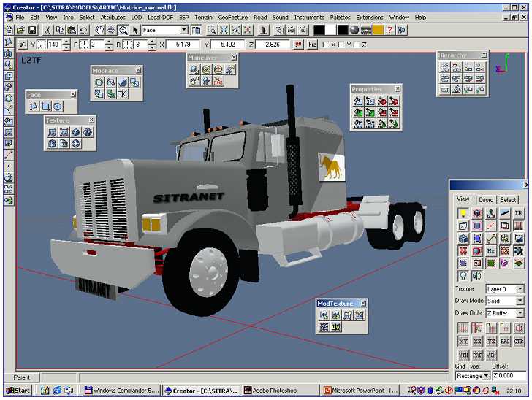Close the ModTexture palette

coord(363,304)
